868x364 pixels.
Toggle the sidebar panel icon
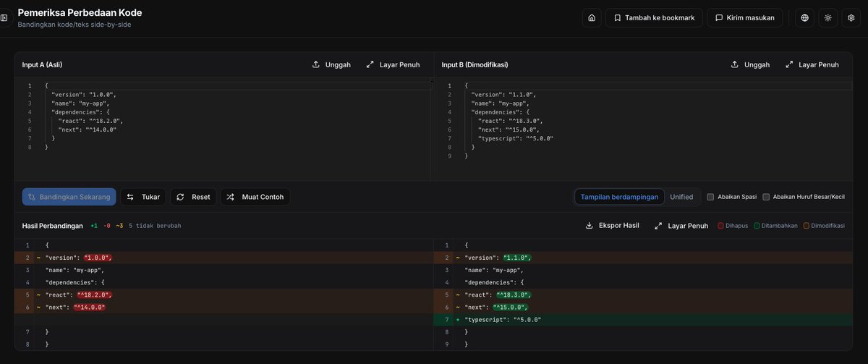(x=4, y=18)
